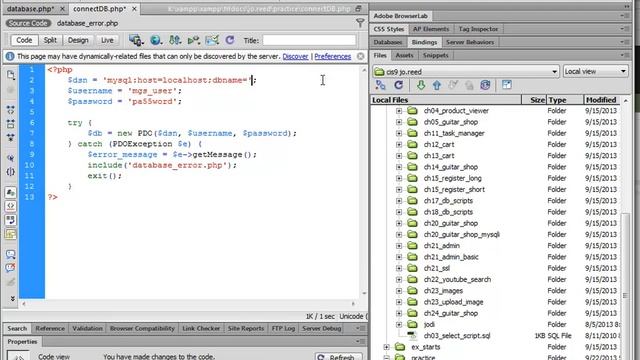Click the Apply Comment coding toolbar icon
The image size is (640, 360).
coord(11,254)
